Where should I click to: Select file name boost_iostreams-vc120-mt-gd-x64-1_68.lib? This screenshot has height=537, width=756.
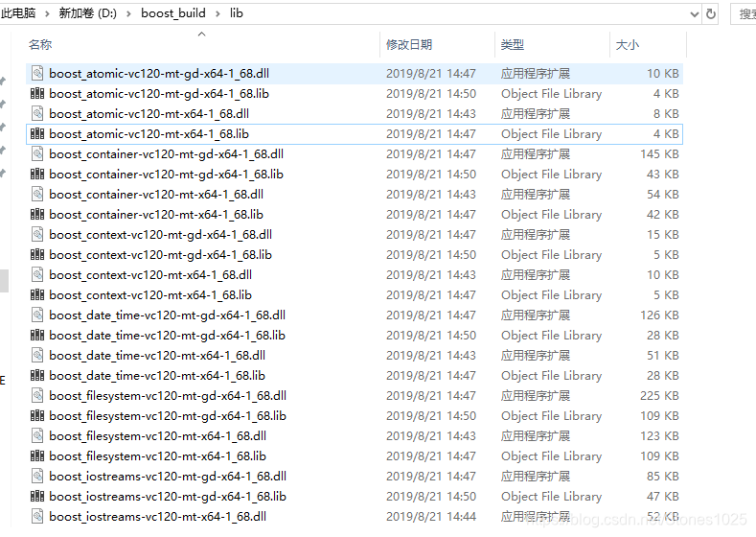[168, 497]
